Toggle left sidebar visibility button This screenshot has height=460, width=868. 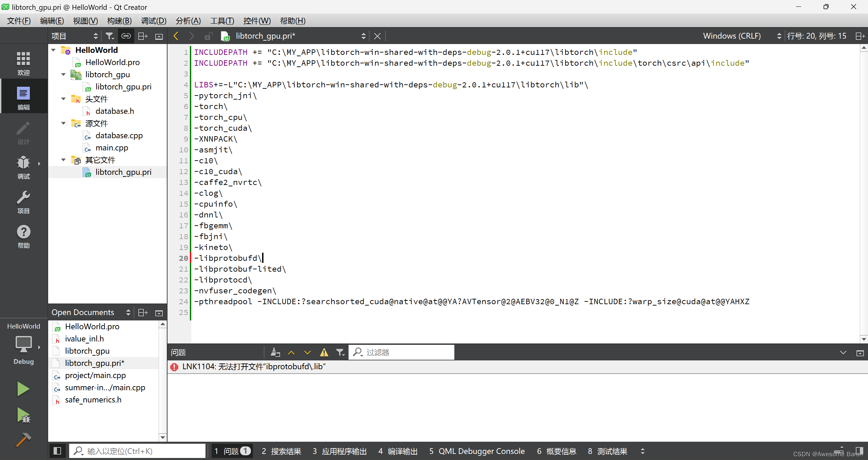[57, 451]
